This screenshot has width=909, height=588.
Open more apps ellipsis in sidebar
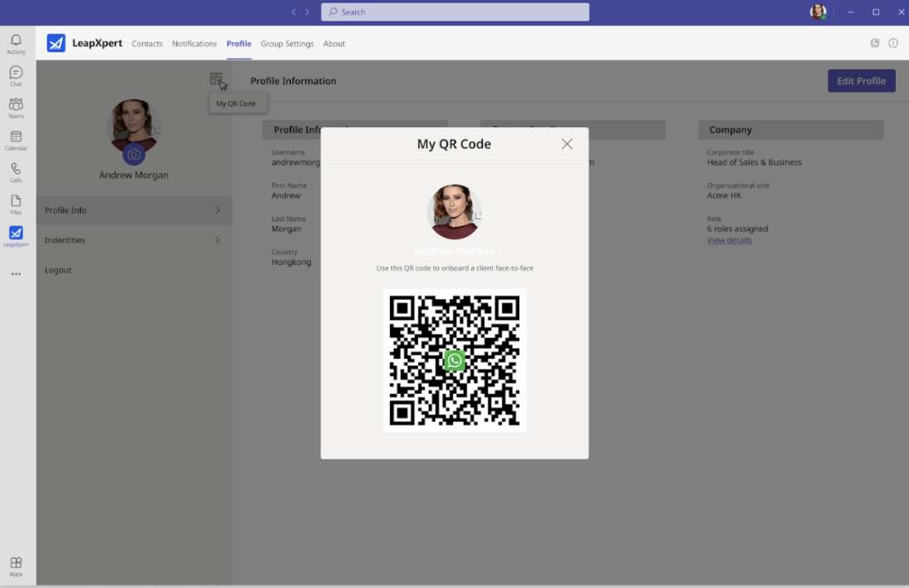click(x=16, y=274)
